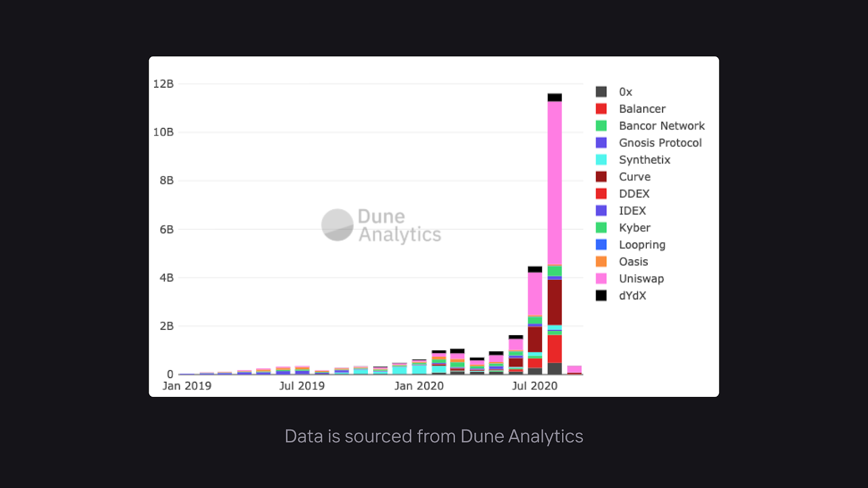
Task: Toggle the Curve legend label
Action: coord(635,177)
